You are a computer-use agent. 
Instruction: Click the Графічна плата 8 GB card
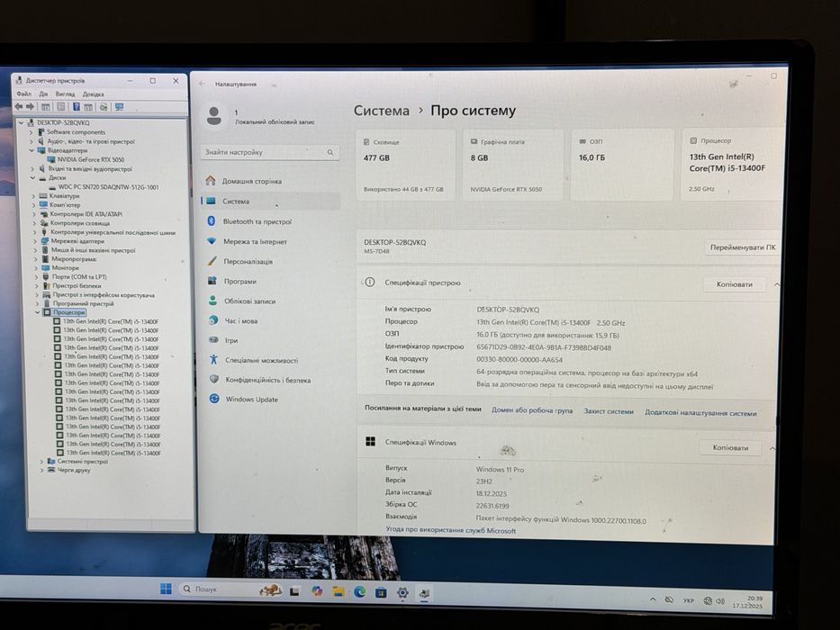[x=512, y=165]
